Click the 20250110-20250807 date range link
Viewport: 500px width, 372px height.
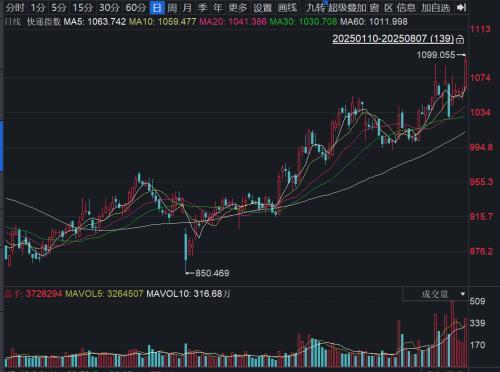click(x=393, y=39)
